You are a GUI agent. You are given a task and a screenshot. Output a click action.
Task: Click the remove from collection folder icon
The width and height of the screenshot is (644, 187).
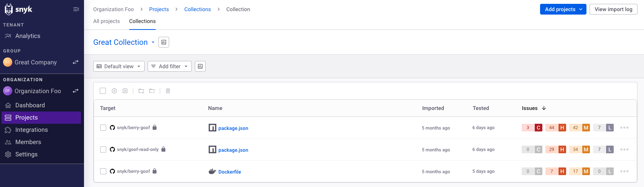click(x=152, y=91)
